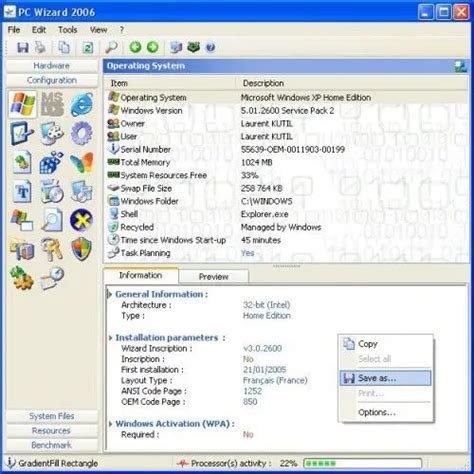Go back with the green left arrow

(x=135, y=47)
